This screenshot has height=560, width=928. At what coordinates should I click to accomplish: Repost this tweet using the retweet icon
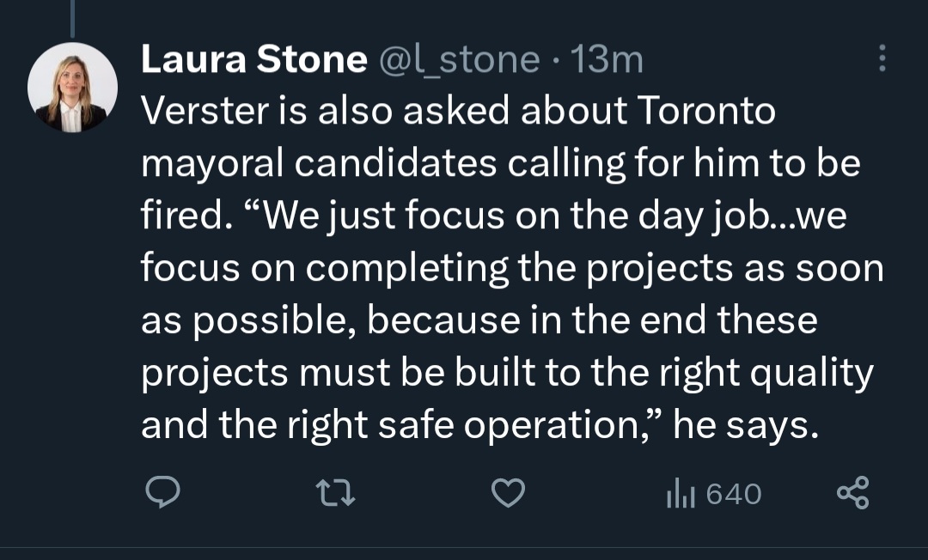click(335, 493)
